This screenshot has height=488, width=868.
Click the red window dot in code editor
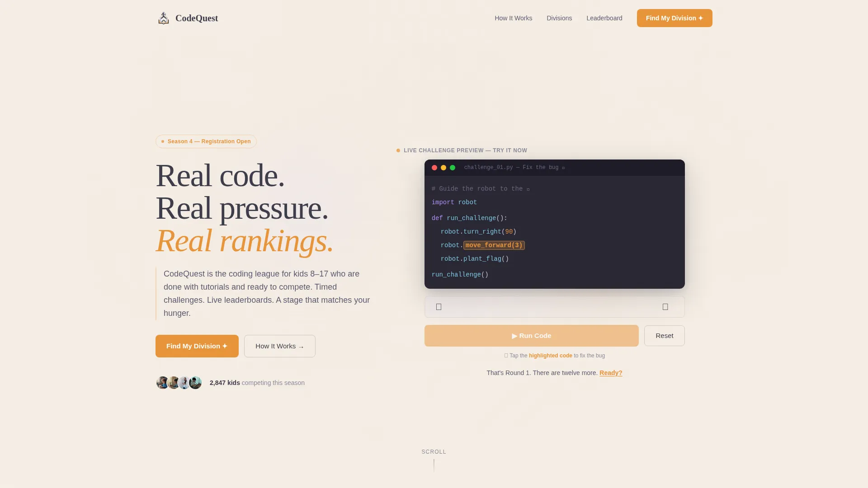pyautogui.click(x=434, y=168)
